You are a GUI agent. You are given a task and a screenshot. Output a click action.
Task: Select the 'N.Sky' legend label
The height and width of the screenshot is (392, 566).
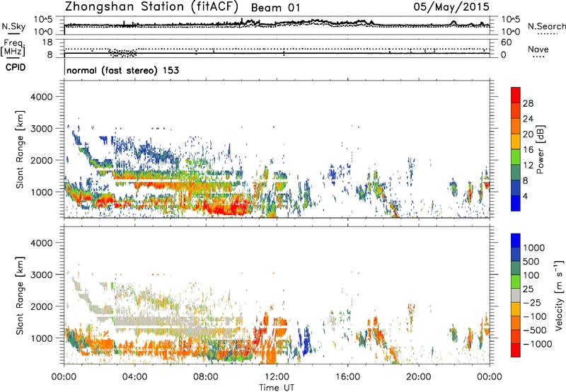click(x=13, y=26)
